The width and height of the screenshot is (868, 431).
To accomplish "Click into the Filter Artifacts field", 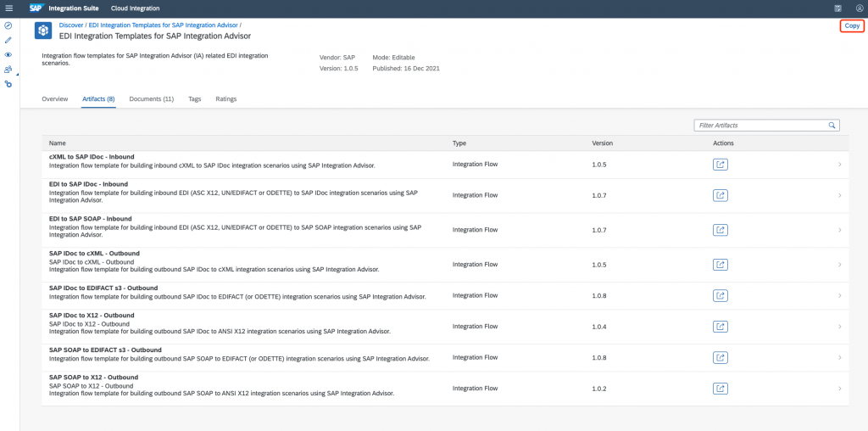I will pos(766,126).
